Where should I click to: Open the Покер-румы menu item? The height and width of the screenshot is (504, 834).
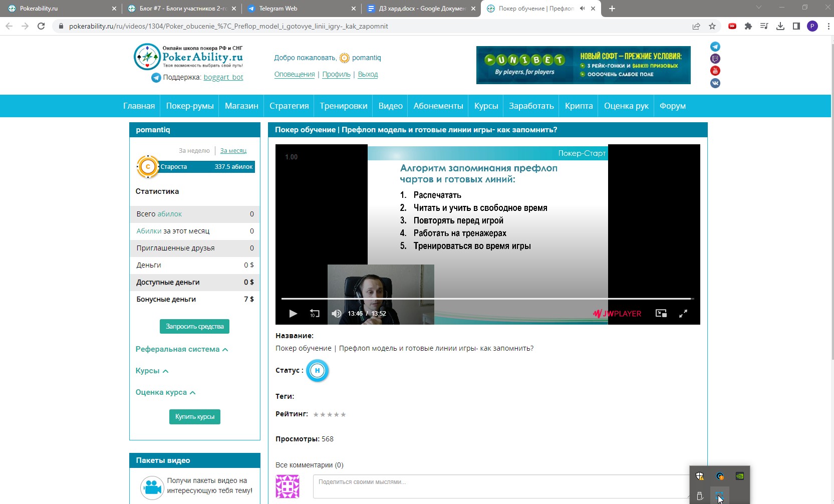(190, 106)
